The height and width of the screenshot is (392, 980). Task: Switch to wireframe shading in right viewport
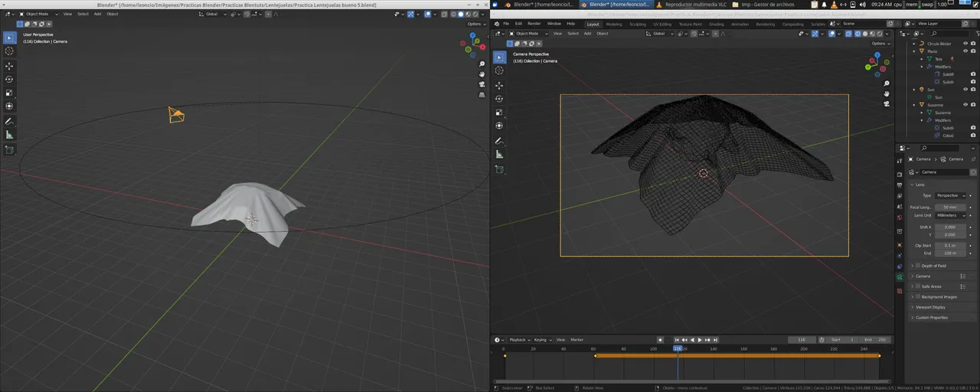(857, 34)
